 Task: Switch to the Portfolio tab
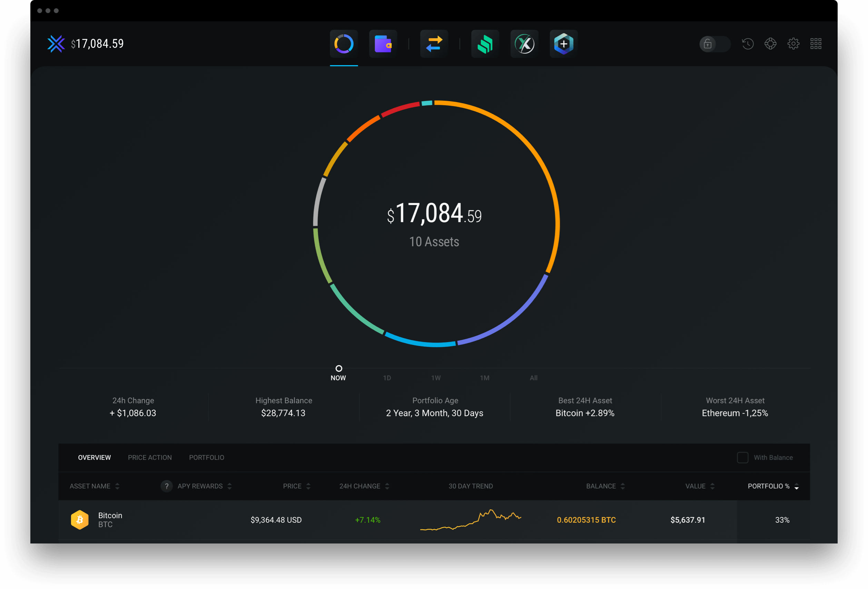[206, 457]
